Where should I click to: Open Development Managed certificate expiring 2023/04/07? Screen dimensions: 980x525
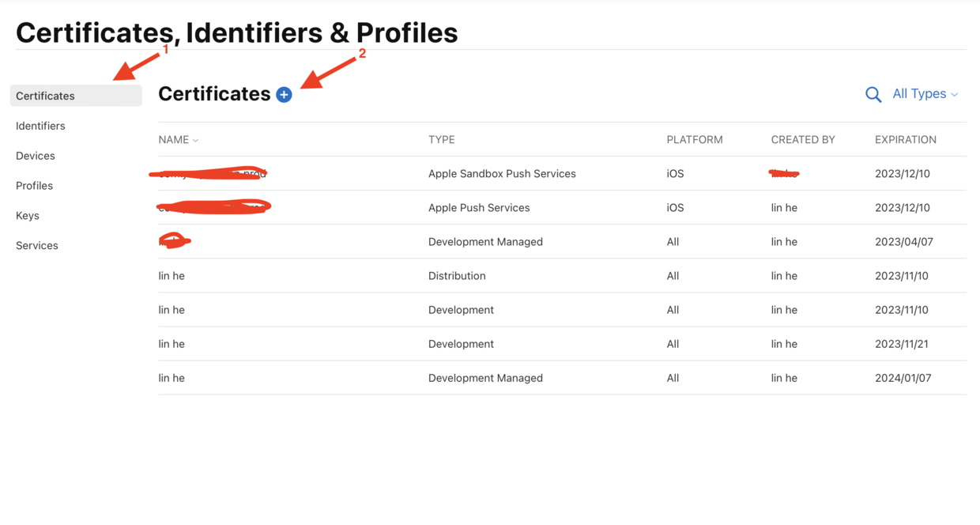tap(562, 241)
